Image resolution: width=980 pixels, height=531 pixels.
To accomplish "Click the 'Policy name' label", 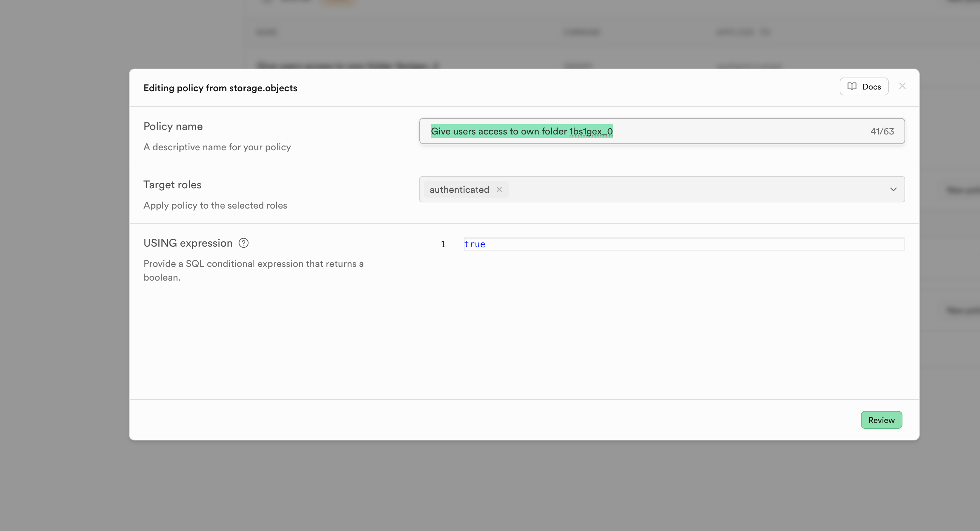I will [x=173, y=126].
